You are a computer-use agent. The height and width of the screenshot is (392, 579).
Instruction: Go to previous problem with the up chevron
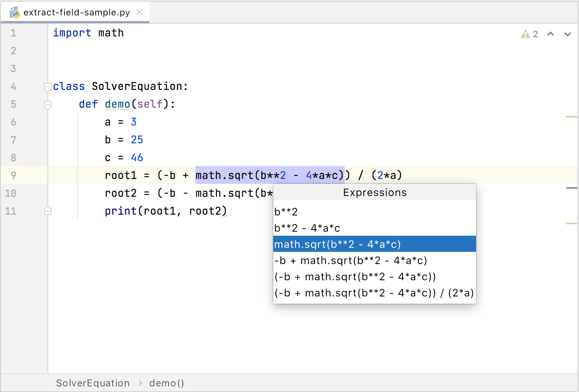551,34
